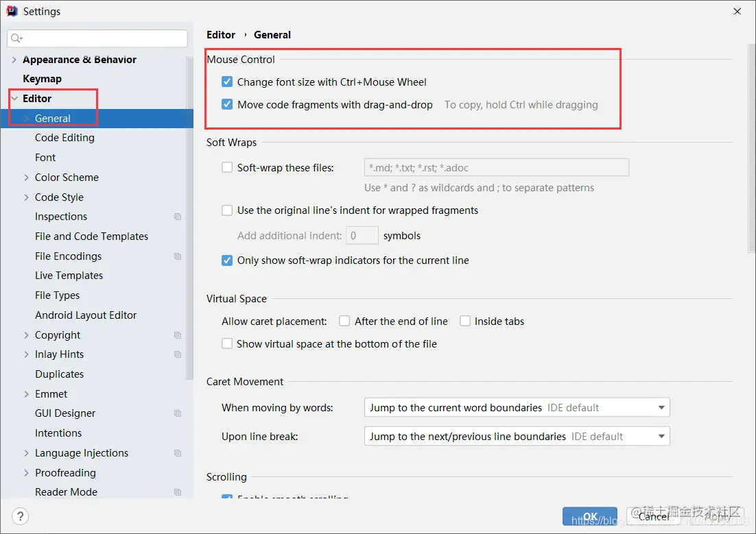Screen dimensions: 756x534
Task: Click the settings search field
Action: pos(97,38)
